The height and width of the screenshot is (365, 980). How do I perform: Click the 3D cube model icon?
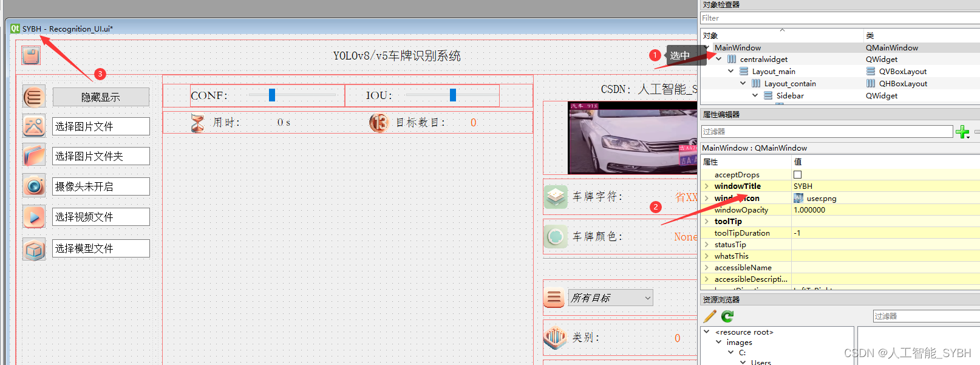tap(34, 249)
